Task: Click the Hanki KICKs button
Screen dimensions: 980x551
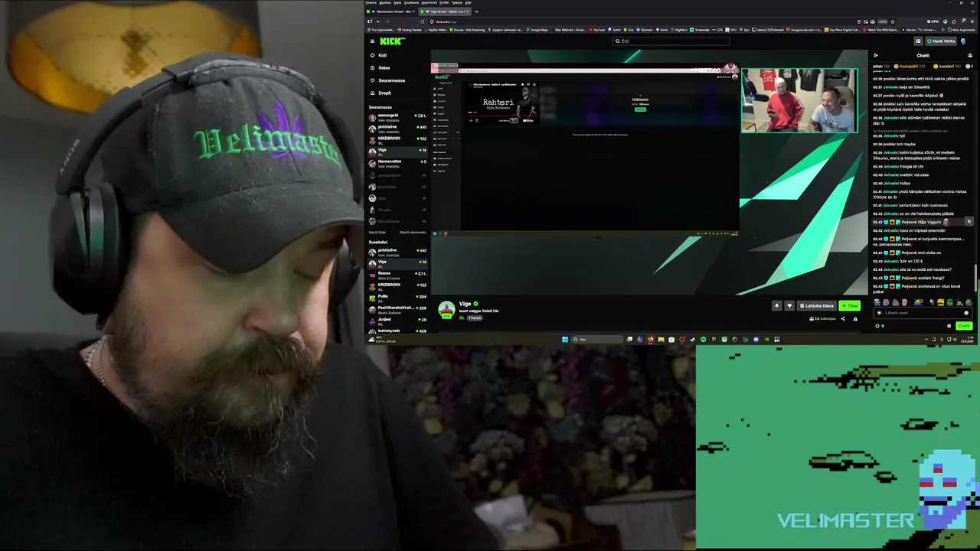Action: click(940, 41)
